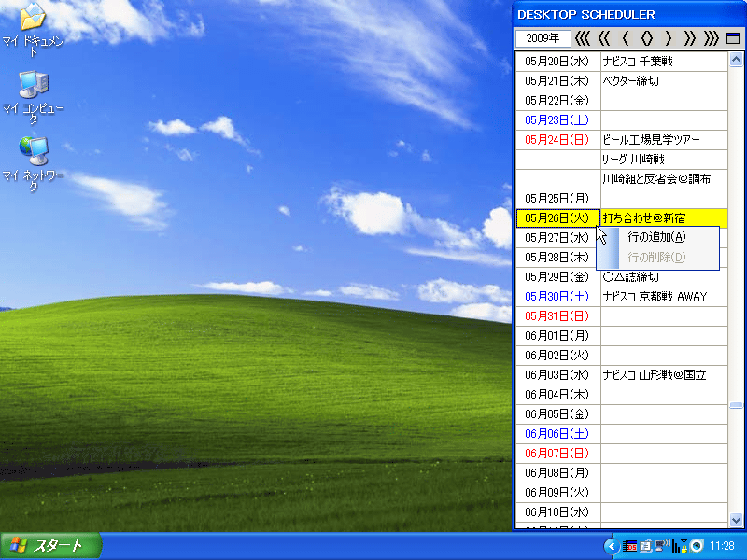Screen dimensions: 747x560
Task: Click the single right chevron navigation button
Action: (668, 38)
